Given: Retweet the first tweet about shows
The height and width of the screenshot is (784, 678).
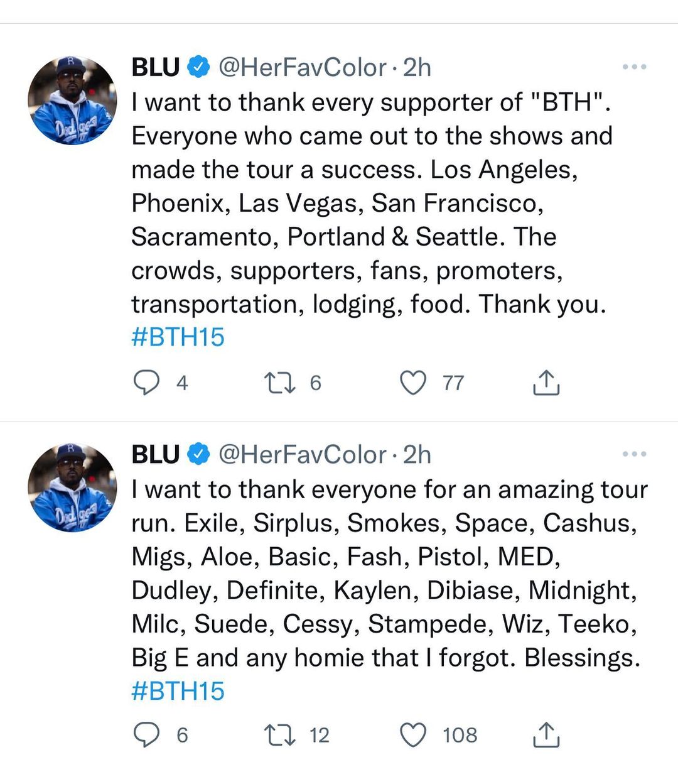Looking at the screenshot, I should (280, 383).
